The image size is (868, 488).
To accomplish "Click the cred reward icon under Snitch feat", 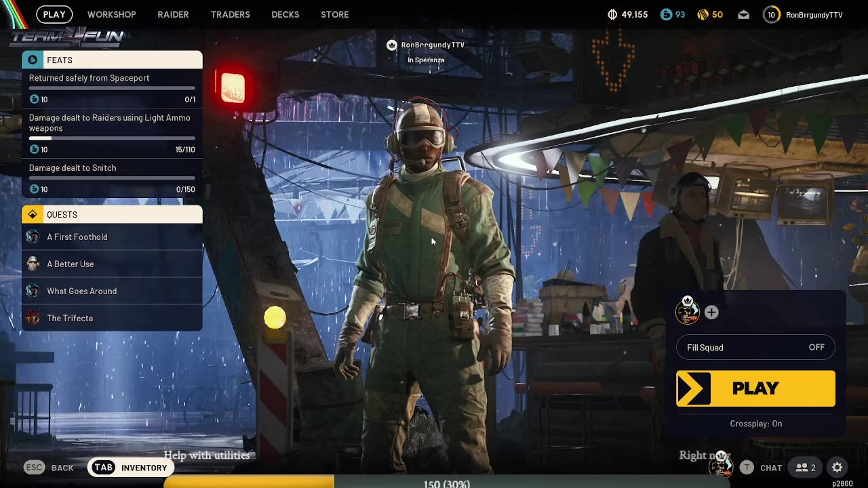I will pos(34,189).
